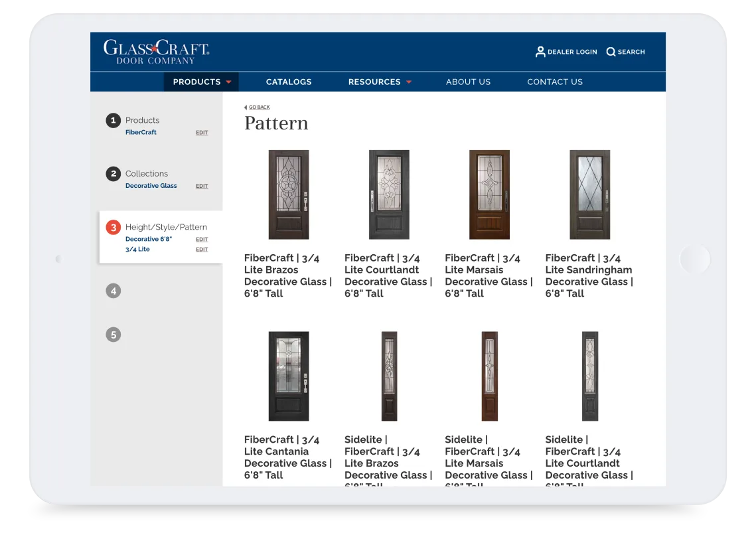Click the go back arrow icon
This screenshot has width=756, height=533.
pos(246,107)
